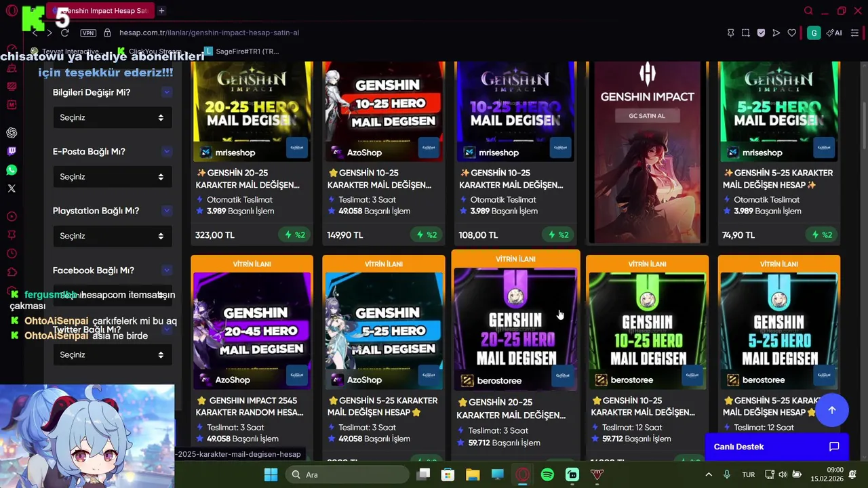Image resolution: width=868 pixels, height=488 pixels.
Task: Click the scroll-to-top arrow button
Action: pos(832,410)
